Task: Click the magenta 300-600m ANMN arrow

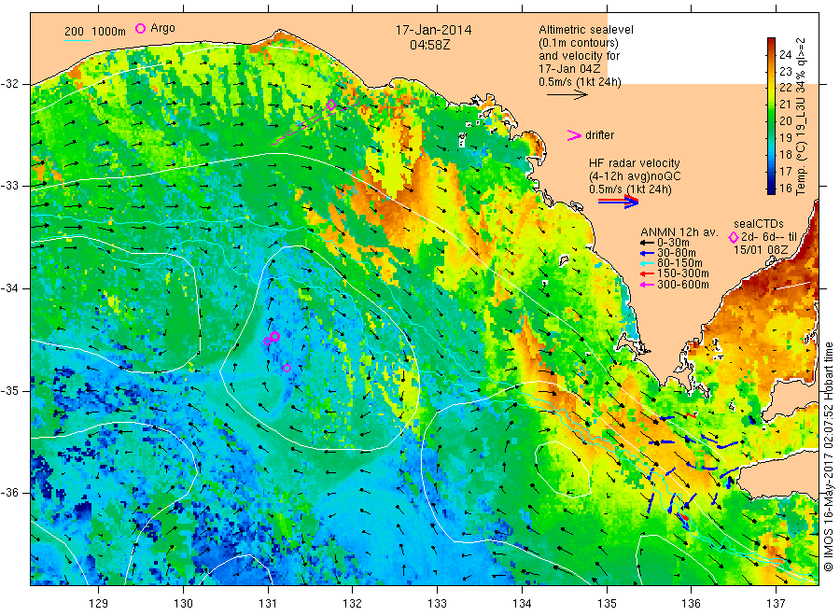Action: pyautogui.click(x=647, y=285)
